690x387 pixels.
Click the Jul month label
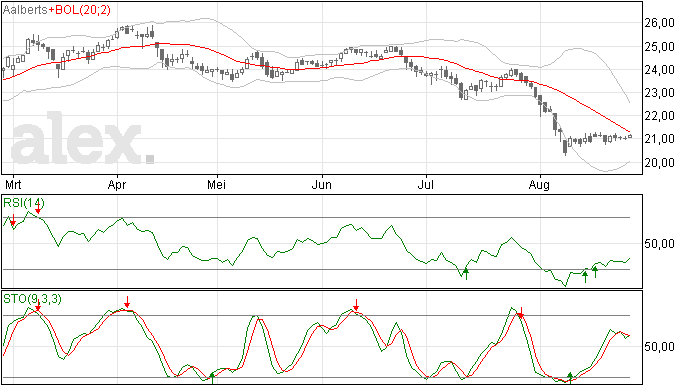coord(426,184)
